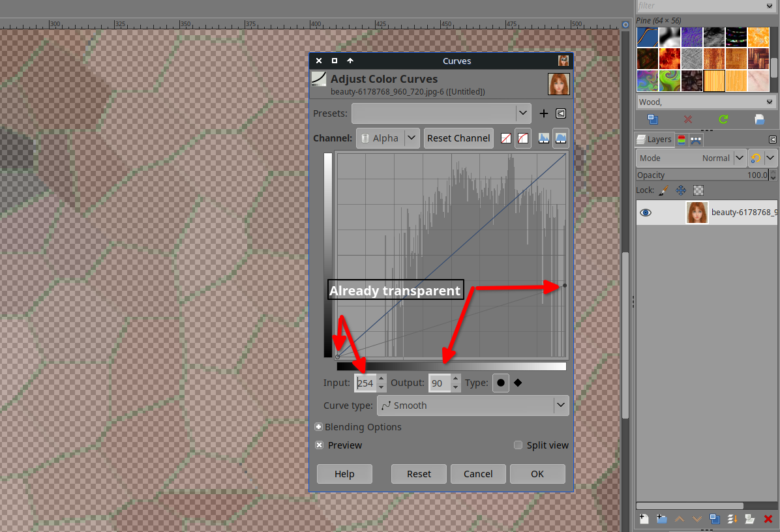This screenshot has width=780, height=532.
Task: Adjust the layer Opacity slider
Action: pos(702,175)
